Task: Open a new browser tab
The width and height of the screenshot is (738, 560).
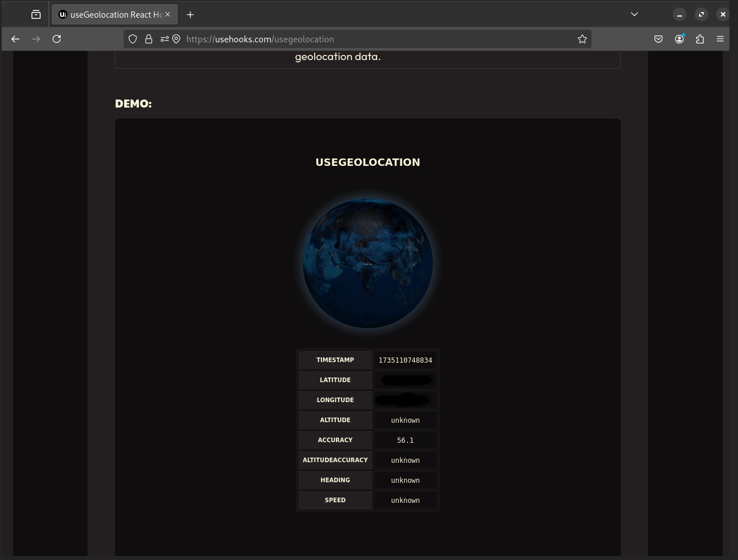Action: pos(191,14)
